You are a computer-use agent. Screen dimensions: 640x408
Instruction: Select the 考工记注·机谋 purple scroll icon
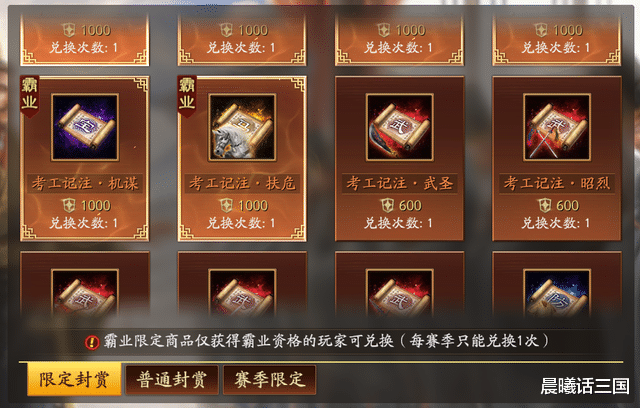click(85, 127)
